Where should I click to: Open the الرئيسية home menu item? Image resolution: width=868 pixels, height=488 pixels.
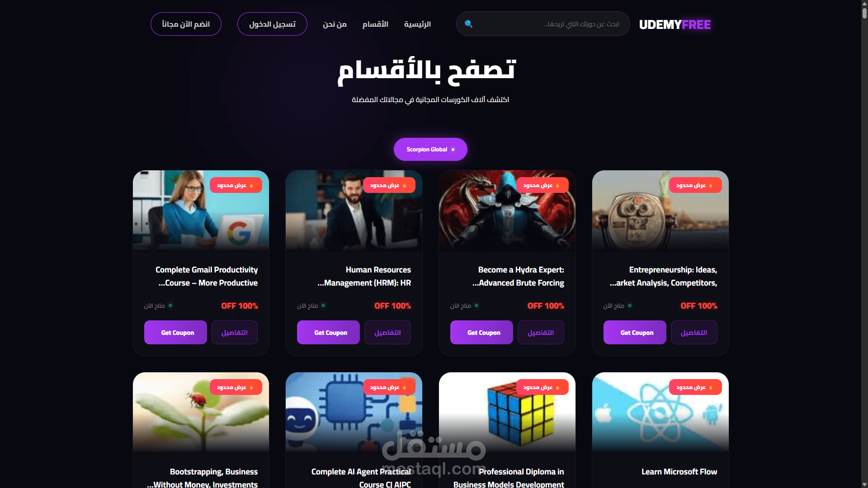point(417,24)
